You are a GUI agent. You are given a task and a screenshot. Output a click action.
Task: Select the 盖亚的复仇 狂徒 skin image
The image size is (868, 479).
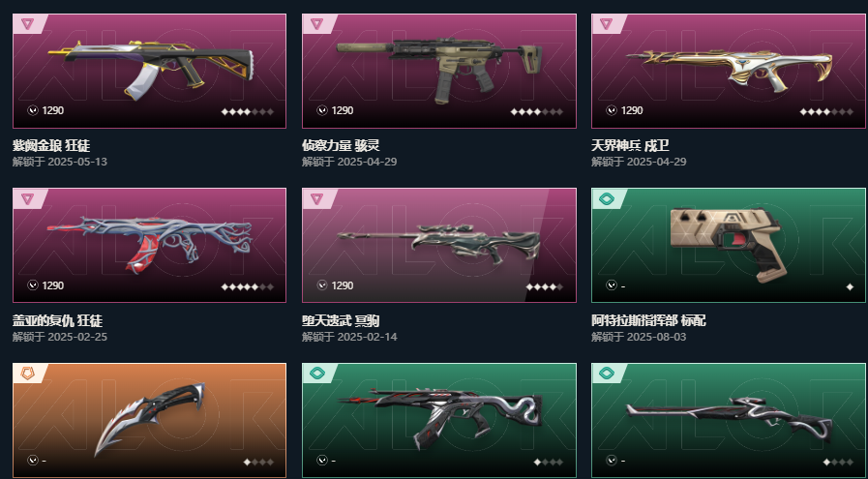149,244
